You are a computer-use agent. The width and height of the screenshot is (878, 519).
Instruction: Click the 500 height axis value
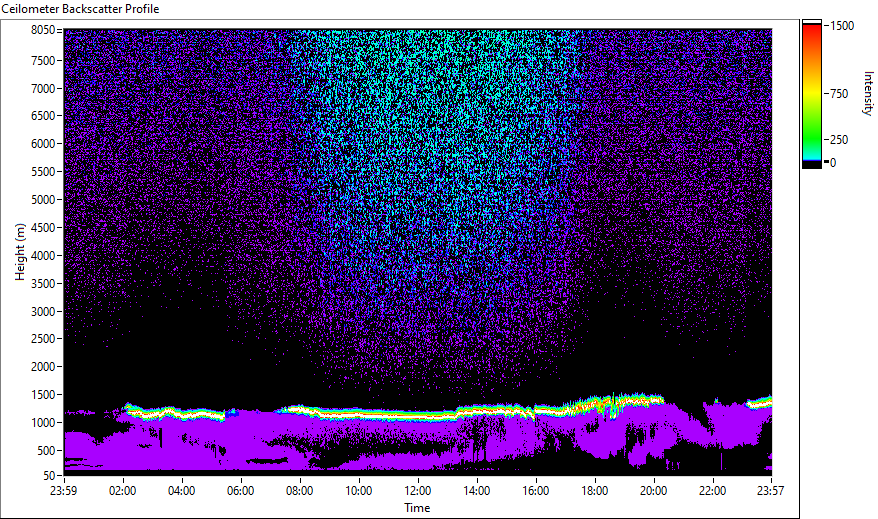[46, 451]
